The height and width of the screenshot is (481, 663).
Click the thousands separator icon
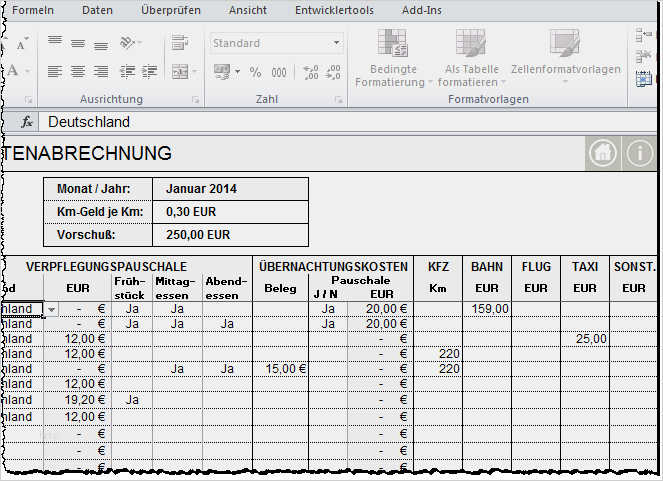pyautogui.click(x=279, y=72)
